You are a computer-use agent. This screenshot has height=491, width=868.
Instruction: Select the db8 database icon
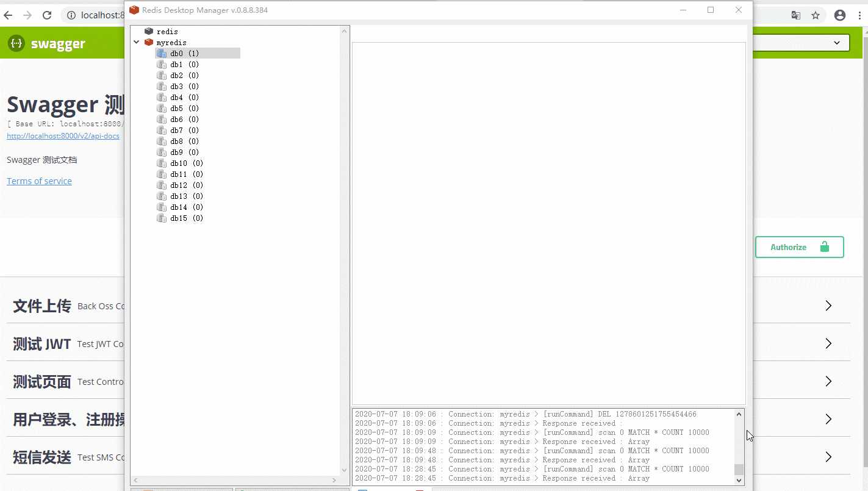click(x=162, y=141)
